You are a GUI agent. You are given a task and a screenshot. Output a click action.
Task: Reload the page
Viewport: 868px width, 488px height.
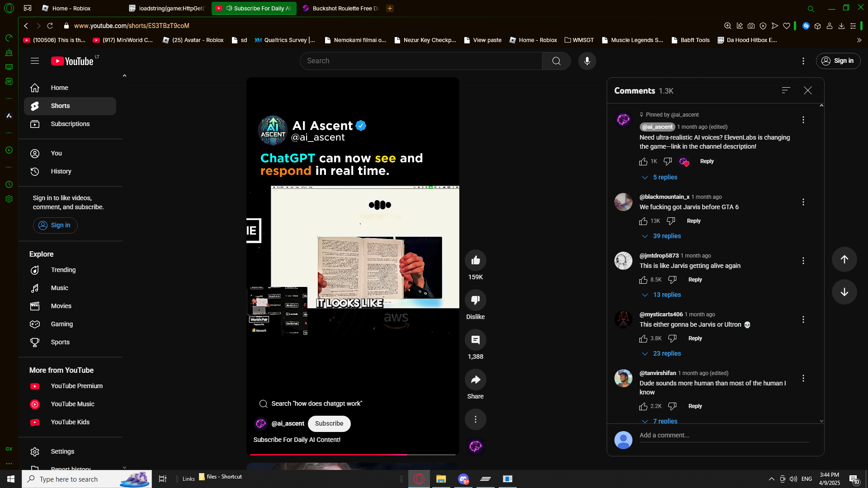(x=50, y=26)
